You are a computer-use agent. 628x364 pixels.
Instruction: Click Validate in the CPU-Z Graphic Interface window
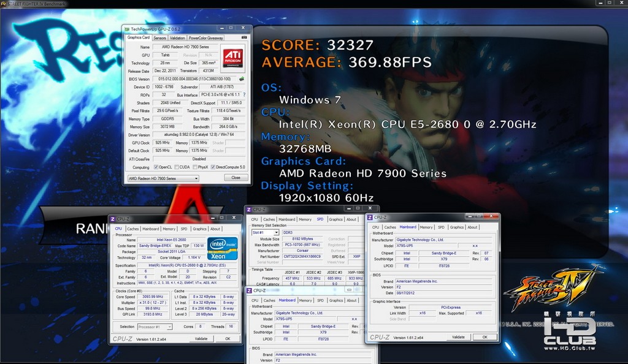click(x=458, y=337)
